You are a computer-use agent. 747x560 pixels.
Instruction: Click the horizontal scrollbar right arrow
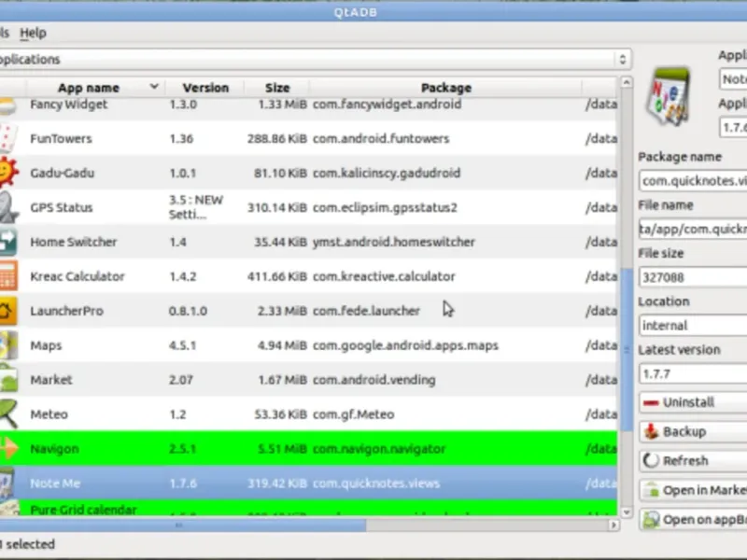click(x=613, y=525)
